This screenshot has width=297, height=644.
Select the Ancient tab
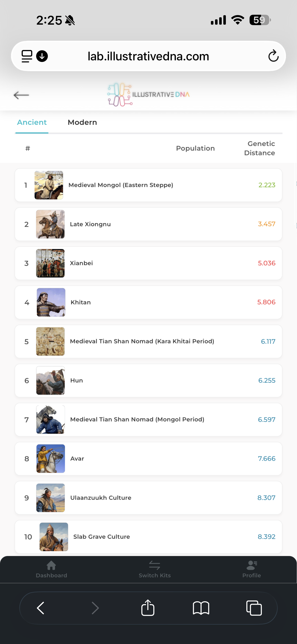coord(32,122)
